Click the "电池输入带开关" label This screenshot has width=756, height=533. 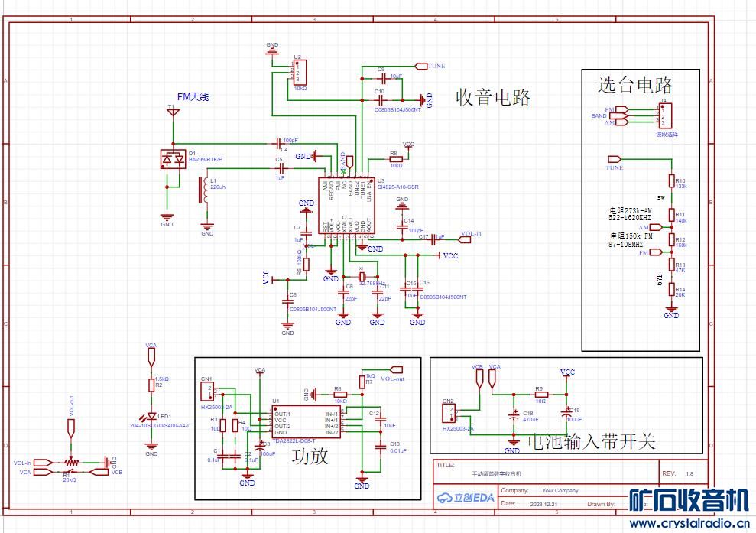pyautogui.click(x=592, y=441)
